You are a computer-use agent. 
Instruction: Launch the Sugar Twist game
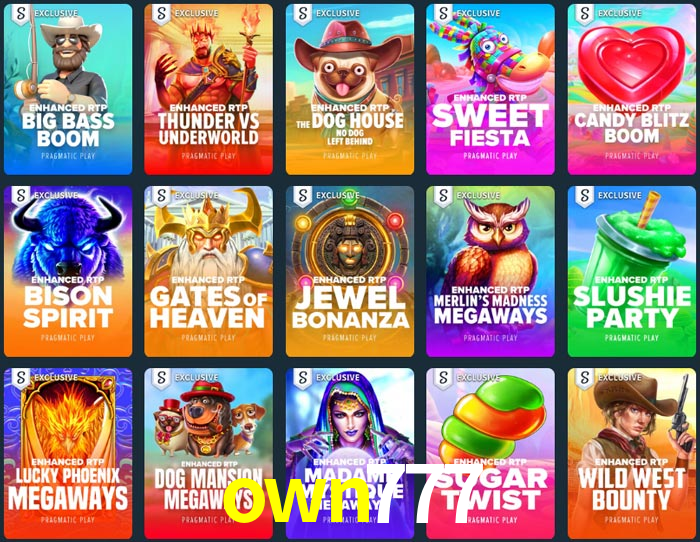pos(490,454)
